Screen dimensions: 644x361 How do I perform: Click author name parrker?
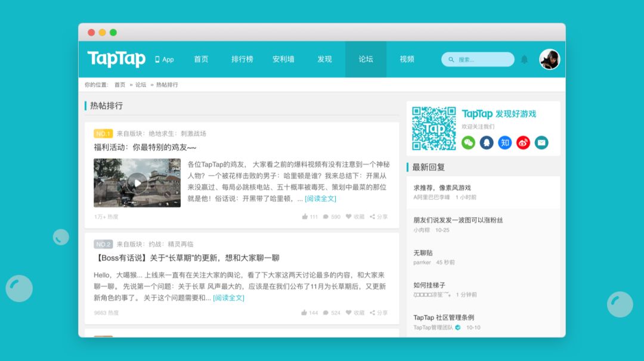[422, 263]
